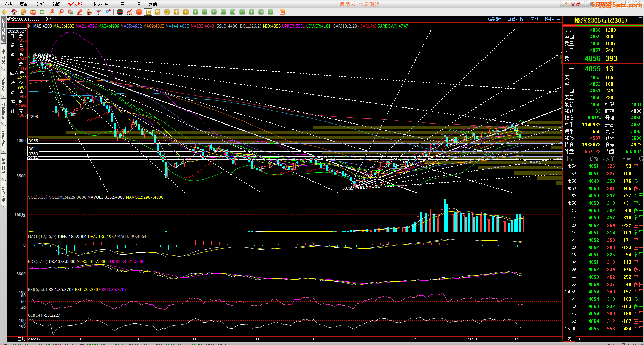644x345 pixels.
Task: Select the weekly '周' period icon
Action: (x=158, y=12)
